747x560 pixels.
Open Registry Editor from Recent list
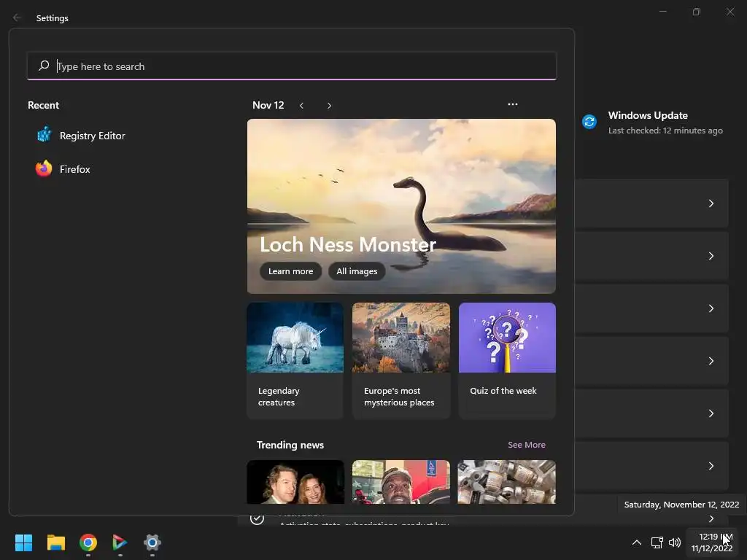[x=81, y=136]
